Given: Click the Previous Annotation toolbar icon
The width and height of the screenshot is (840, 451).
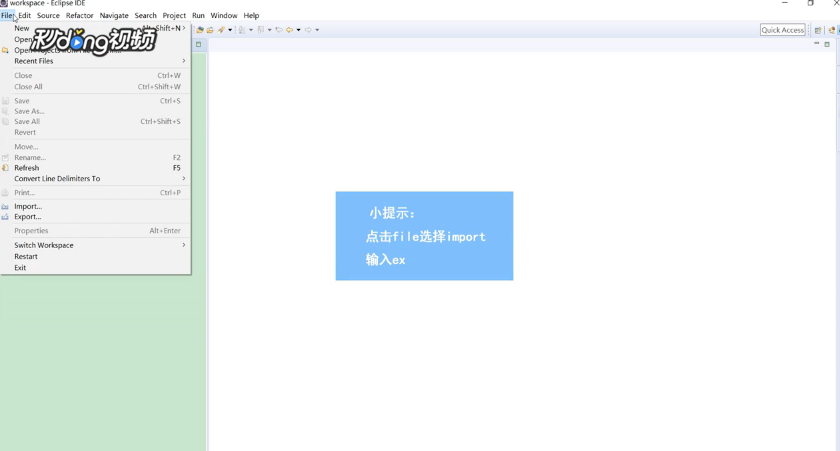Looking at the screenshot, I should [261, 29].
